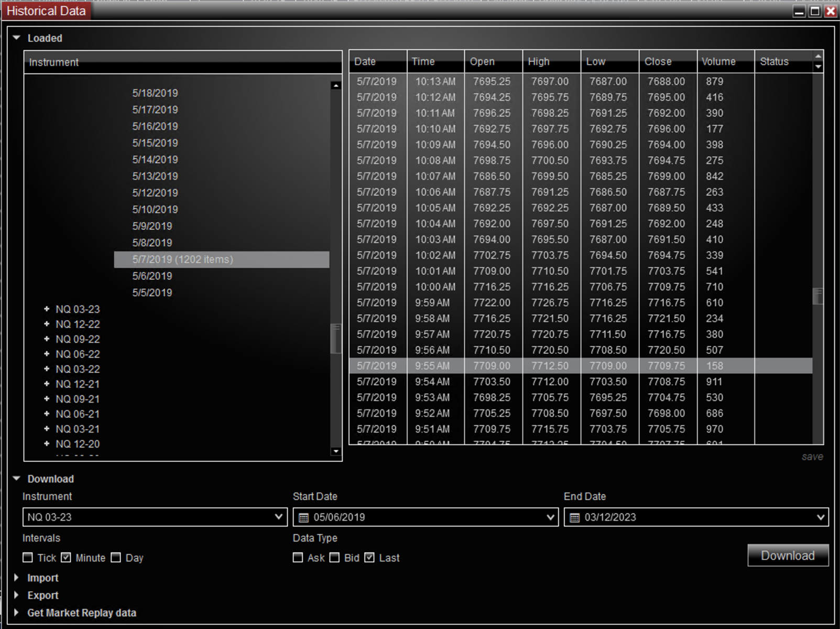Collapse the Loaded section triangle
The height and width of the screenshot is (629, 840).
pyautogui.click(x=16, y=38)
